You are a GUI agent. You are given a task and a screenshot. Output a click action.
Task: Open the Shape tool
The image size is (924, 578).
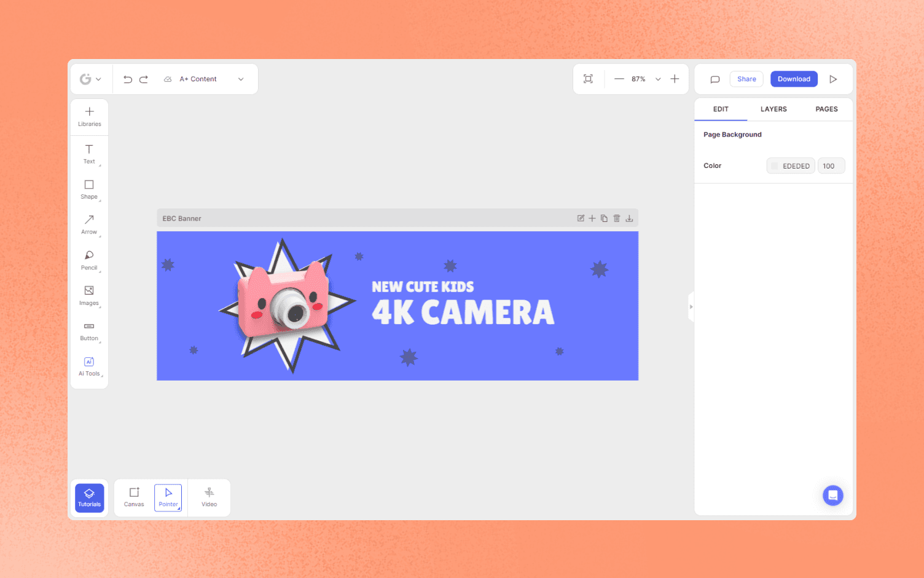[x=89, y=189]
